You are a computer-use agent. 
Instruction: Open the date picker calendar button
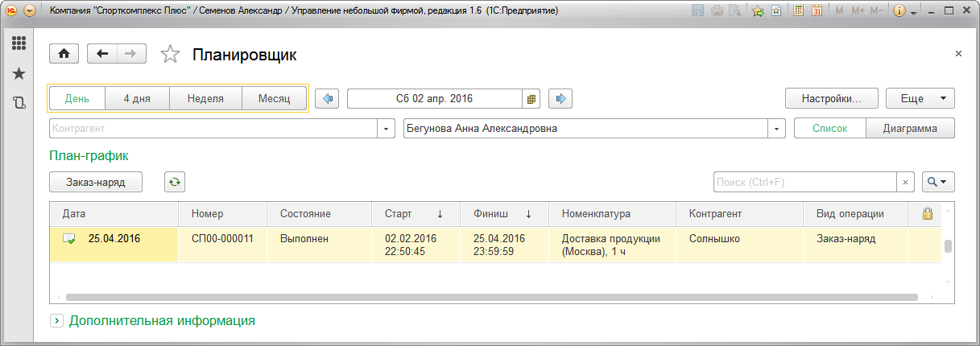pos(531,99)
